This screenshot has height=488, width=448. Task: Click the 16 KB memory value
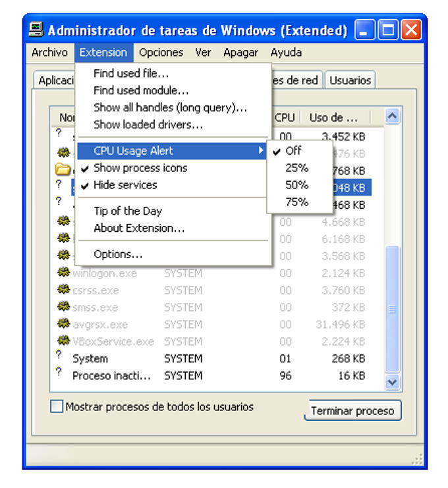coord(352,376)
